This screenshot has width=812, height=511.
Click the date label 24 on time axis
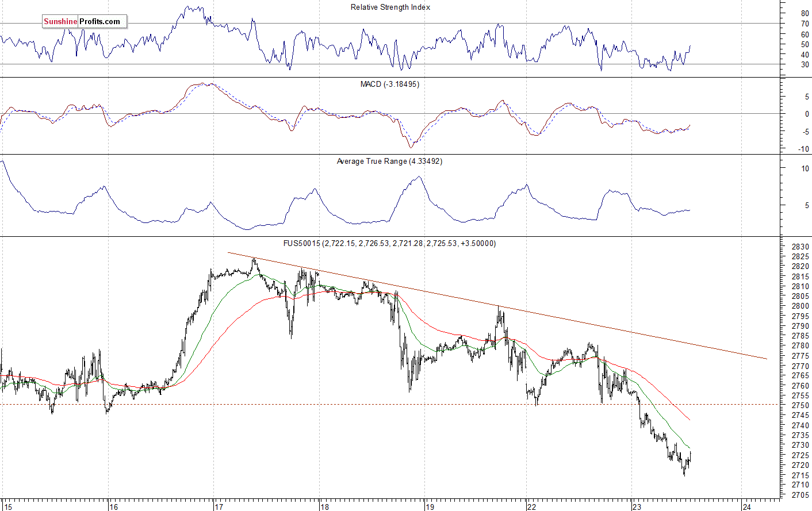pyautogui.click(x=746, y=507)
